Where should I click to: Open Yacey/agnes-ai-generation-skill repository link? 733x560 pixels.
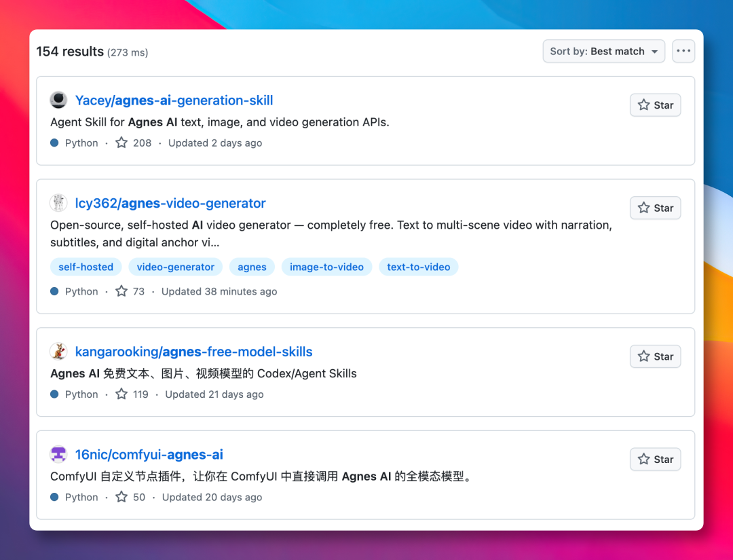[x=174, y=100]
